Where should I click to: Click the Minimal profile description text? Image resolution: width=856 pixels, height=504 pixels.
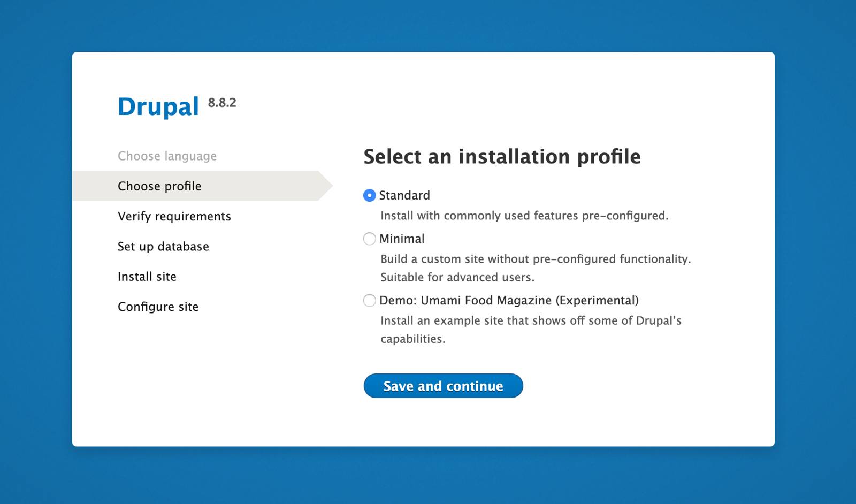tap(535, 259)
